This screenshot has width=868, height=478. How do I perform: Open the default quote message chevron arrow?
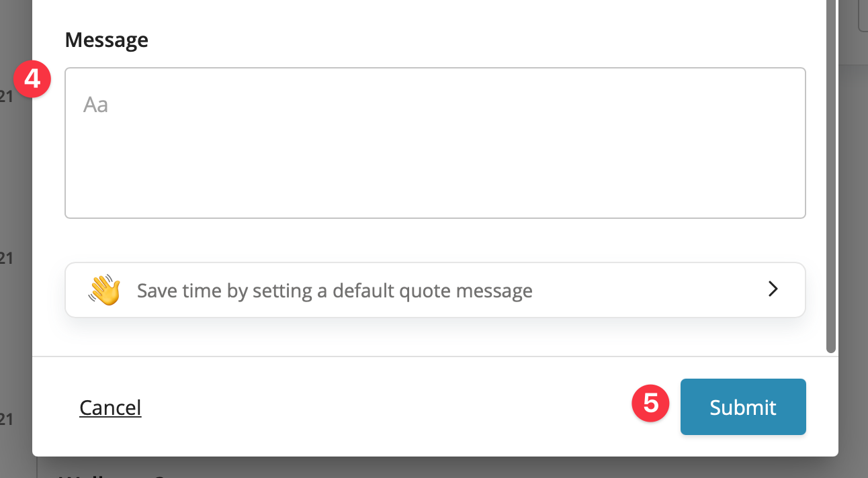click(x=773, y=289)
